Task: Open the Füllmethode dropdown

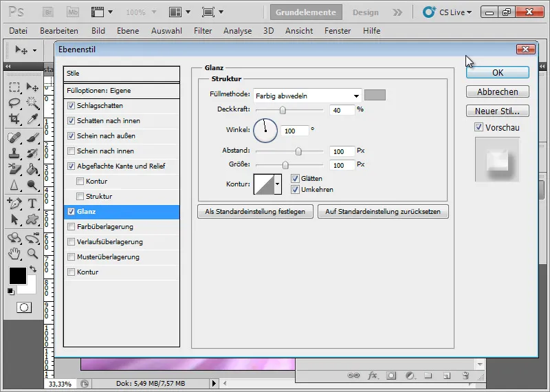Action: pyautogui.click(x=307, y=96)
